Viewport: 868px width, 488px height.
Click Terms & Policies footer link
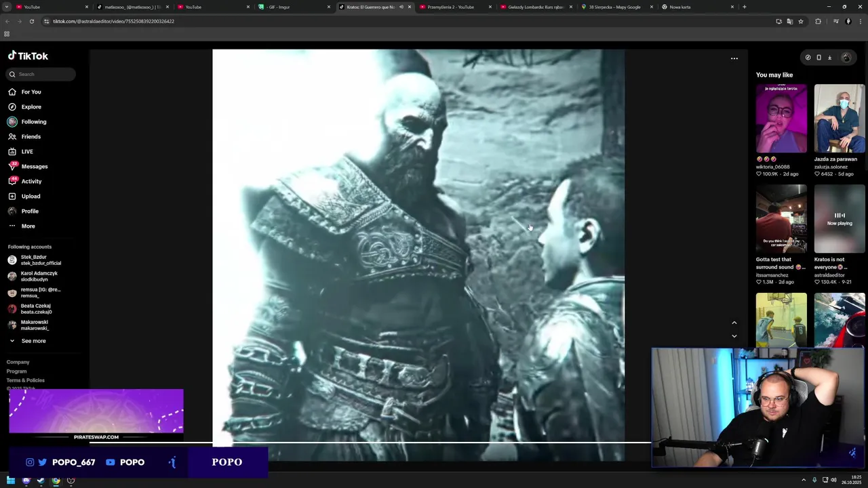tap(26, 380)
